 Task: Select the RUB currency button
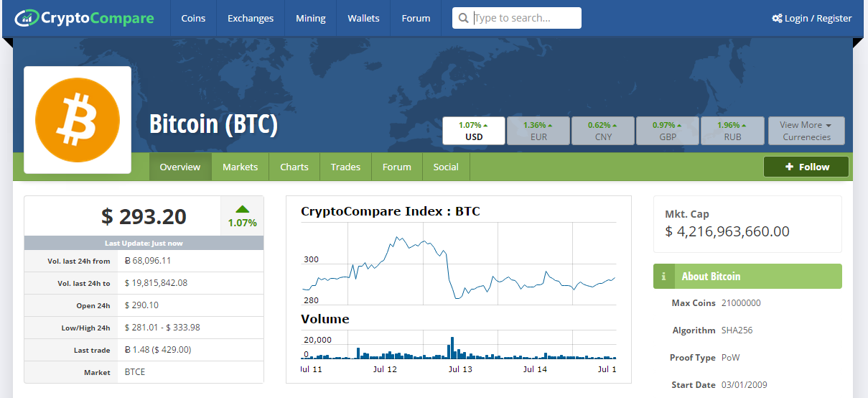point(732,131)
